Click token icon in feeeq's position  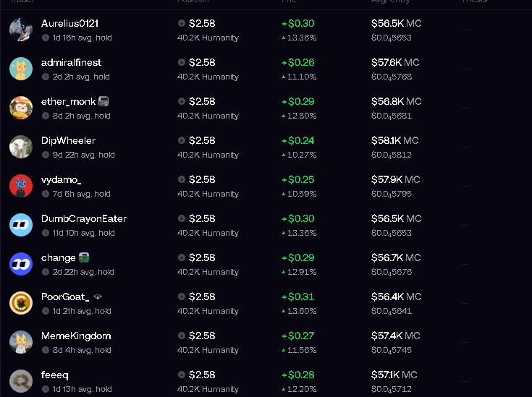(x=182, y=375)
